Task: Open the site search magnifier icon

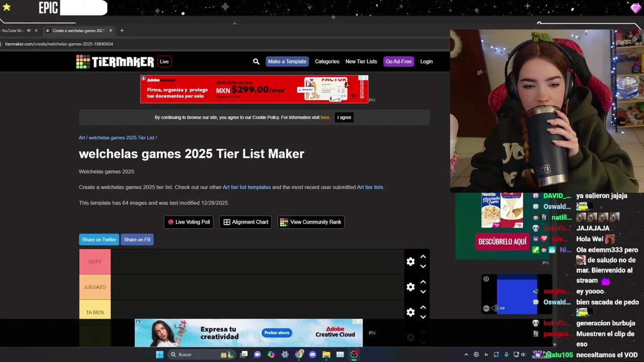Action: pos(256,61)
